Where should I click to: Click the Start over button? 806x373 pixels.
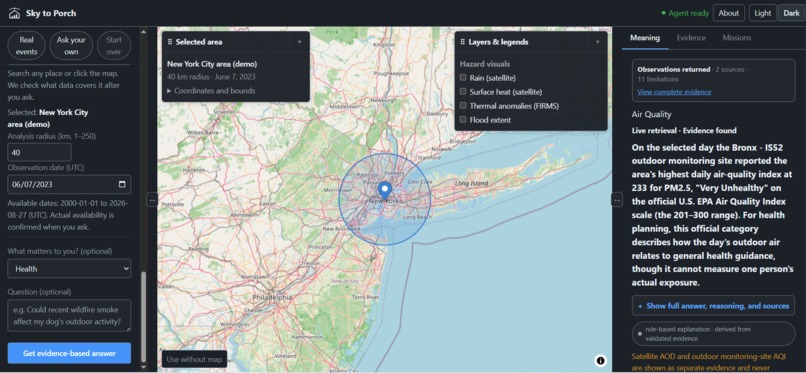point(114,46)
